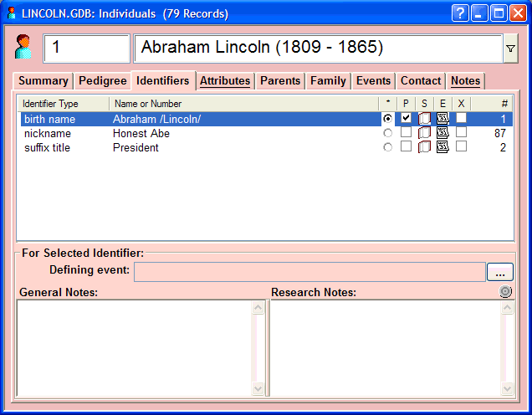This screenshot has width=532, height=415.
Task: Click the round gear icon above Research Notes
Action: [x=505, y=292]
